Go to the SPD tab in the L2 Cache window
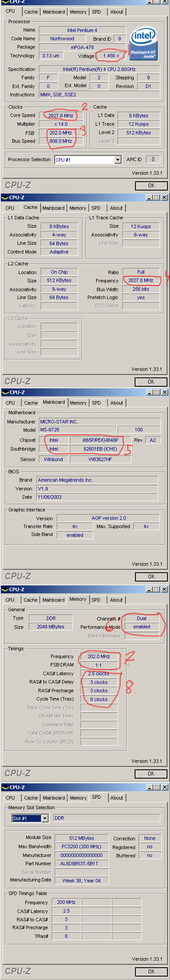This screenshot has height=980, width=170. click(96, 208)
